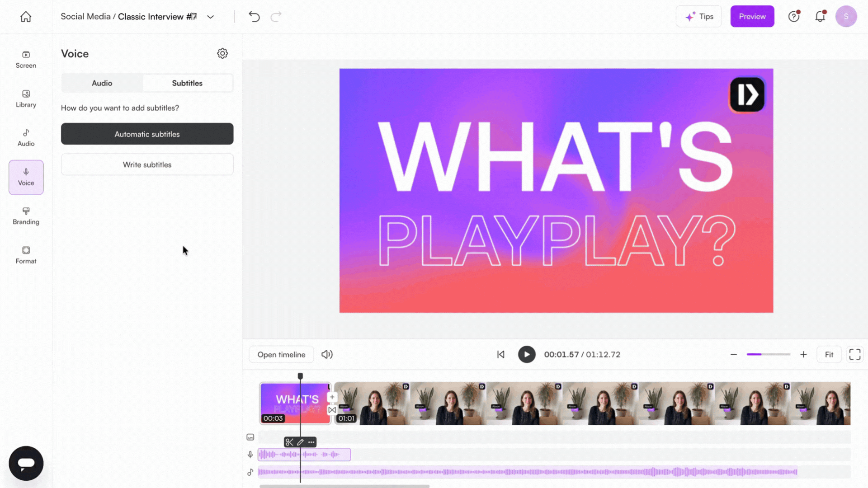Skip back to the video start
Image resolution: width=868 pixels, height=488 pixels.
pos(500,355)
